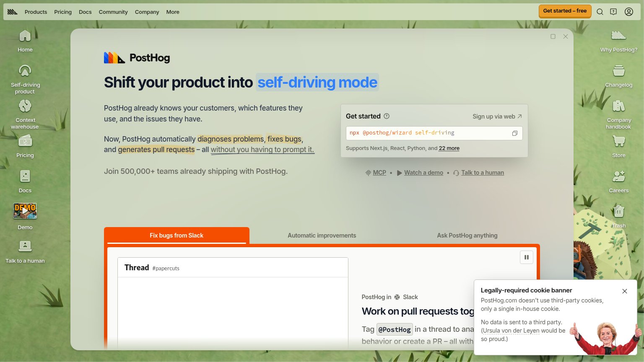Click the Slack logo in PostHog in Slack
The width and height of the screenshot is (644, 362).
[x=397, y=297]
